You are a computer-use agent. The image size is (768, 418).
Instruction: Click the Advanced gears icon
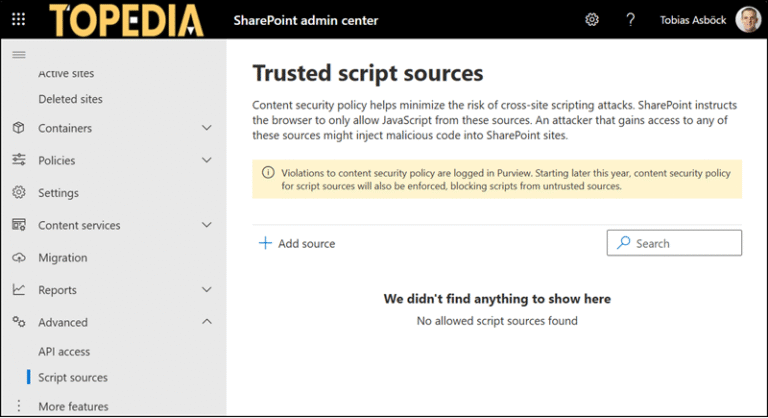pyautogui.click(x=19, y=322)
